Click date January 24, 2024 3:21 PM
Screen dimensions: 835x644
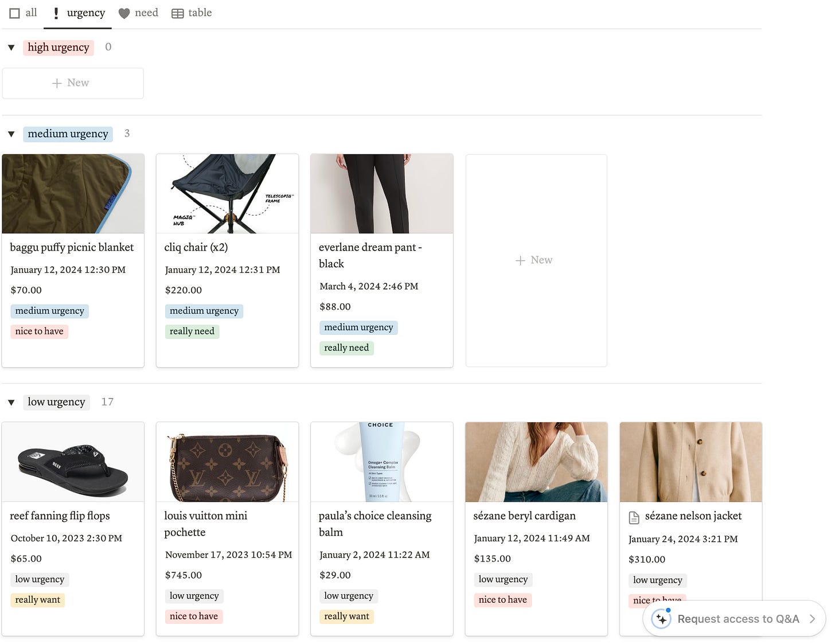click(683, 539)
